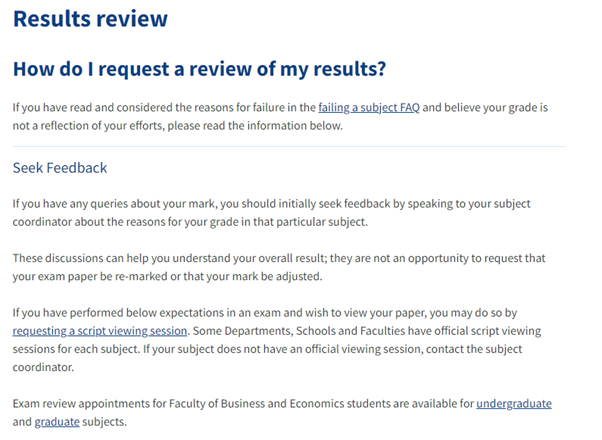Click the "Results review" page title
Screen dimensions: 602x440
(91, 19)
